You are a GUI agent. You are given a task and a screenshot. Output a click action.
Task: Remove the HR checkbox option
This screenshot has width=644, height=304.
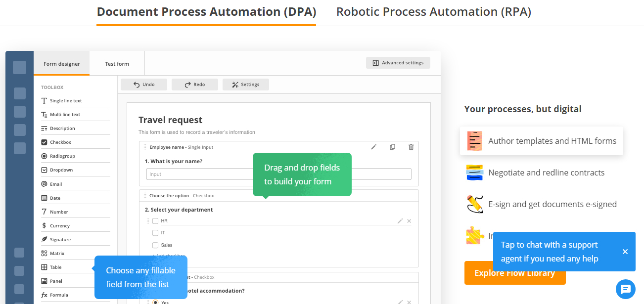point(409,221)
